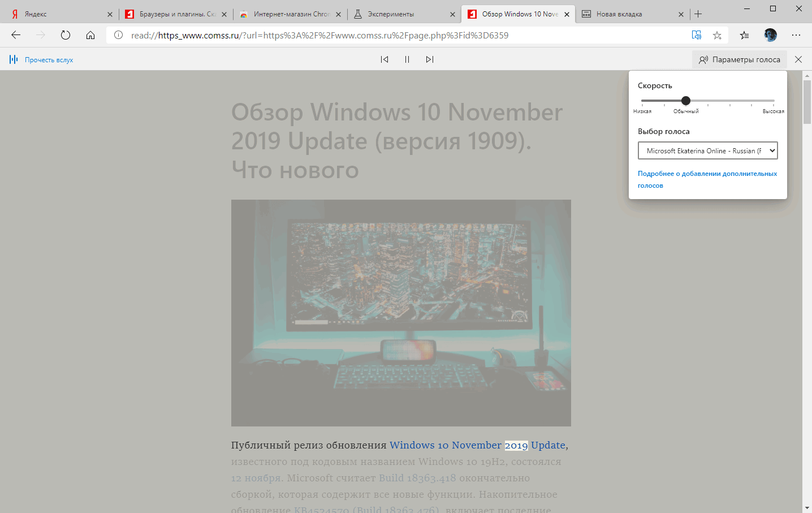Image resolution: width=812 pixels, height=513 pixels.
Task: Open link about adding additional voices
Action: (707, 179)
